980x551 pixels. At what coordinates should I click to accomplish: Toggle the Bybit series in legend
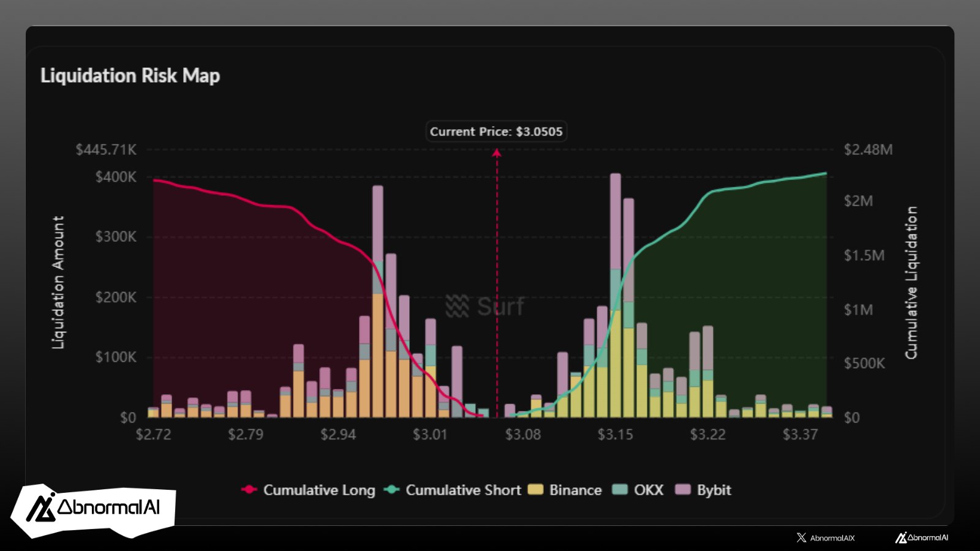714,490
